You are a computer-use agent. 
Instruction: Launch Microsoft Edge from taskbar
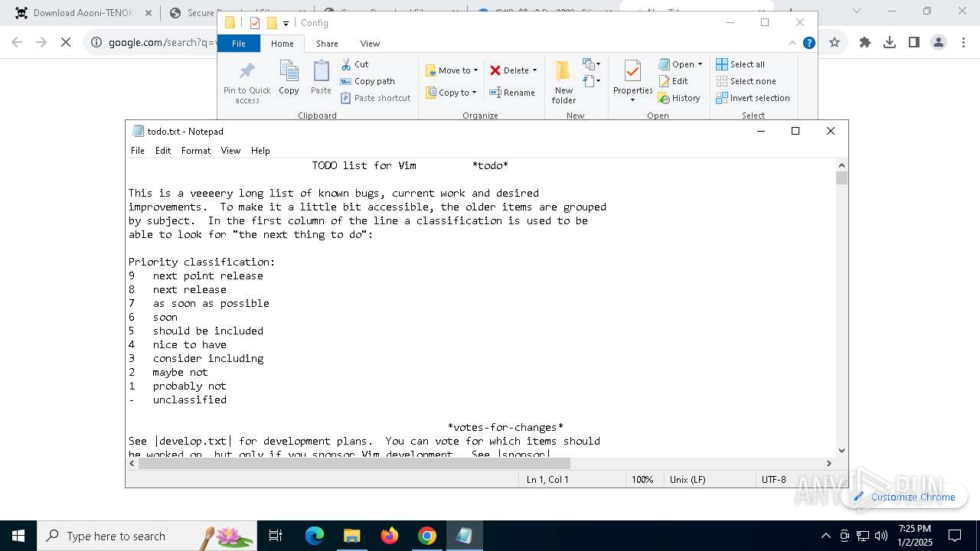[315, 536]
